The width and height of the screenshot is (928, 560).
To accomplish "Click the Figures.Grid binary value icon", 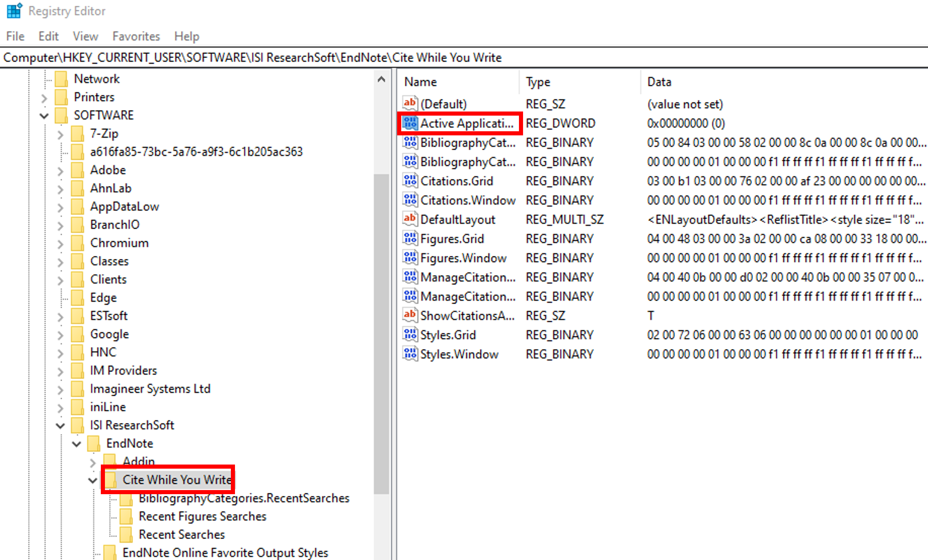I will pyautogui.click(x=410, y=238).
